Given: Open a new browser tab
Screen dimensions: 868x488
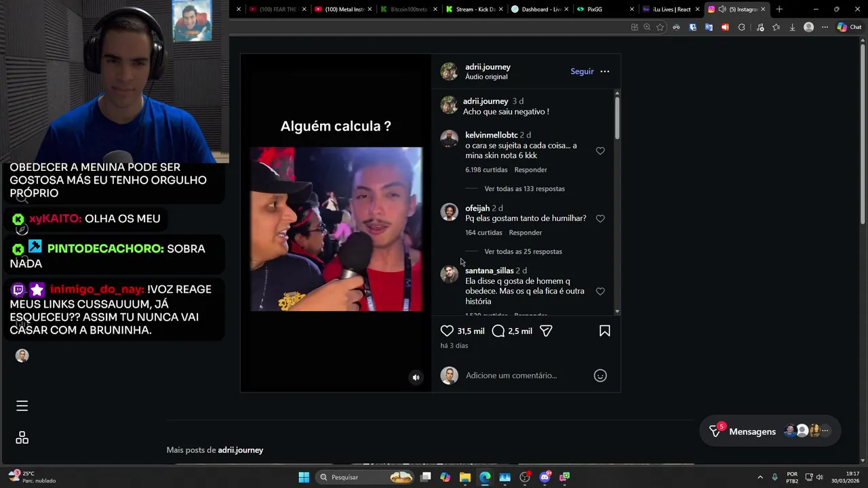Looking at the screenshot, I should 779,9.
